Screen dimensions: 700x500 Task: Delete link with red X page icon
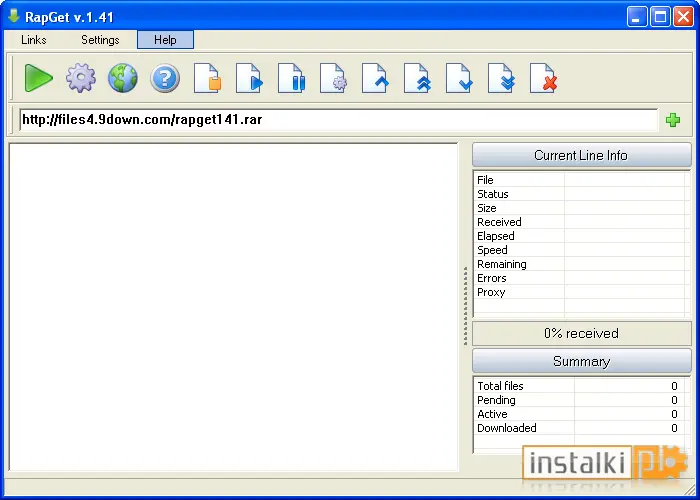[x=543, y=78]
